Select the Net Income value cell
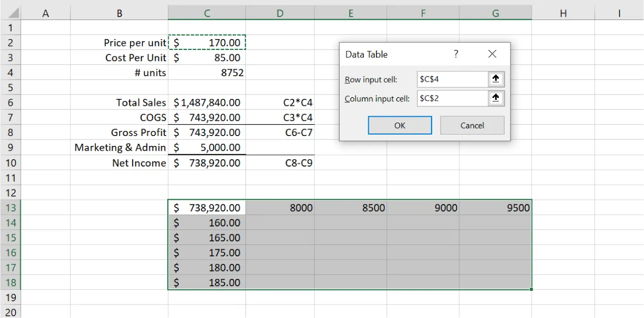 click(x=206, y=163)
